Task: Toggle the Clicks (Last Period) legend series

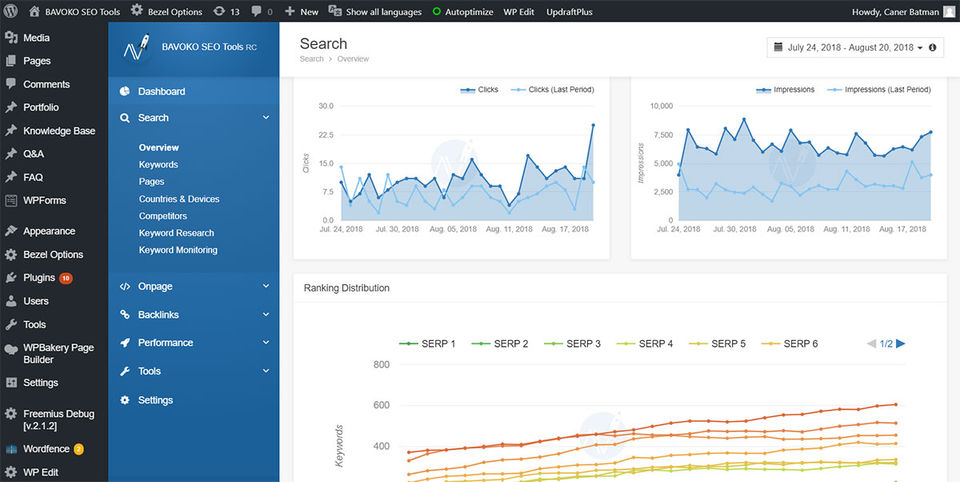Action: click(x=552, y=90)
